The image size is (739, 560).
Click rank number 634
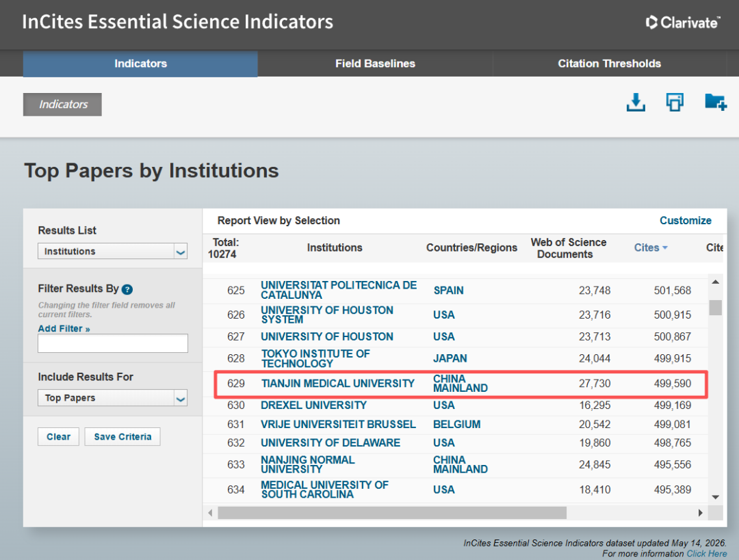235,490
